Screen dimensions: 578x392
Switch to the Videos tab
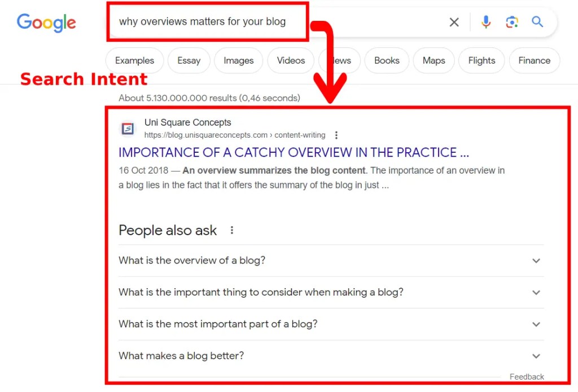point(291,60)
